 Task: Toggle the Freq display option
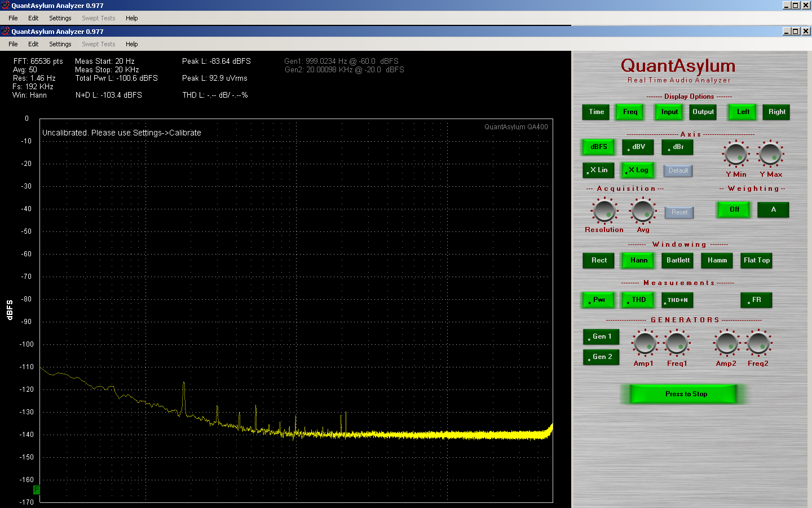pyautogui.click(x=630, y=112)
